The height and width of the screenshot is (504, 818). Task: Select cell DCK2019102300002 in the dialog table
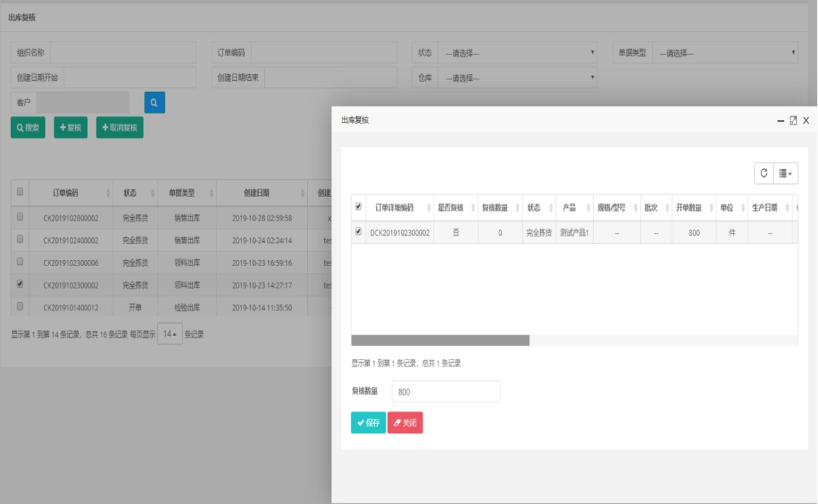pos(400,233)
